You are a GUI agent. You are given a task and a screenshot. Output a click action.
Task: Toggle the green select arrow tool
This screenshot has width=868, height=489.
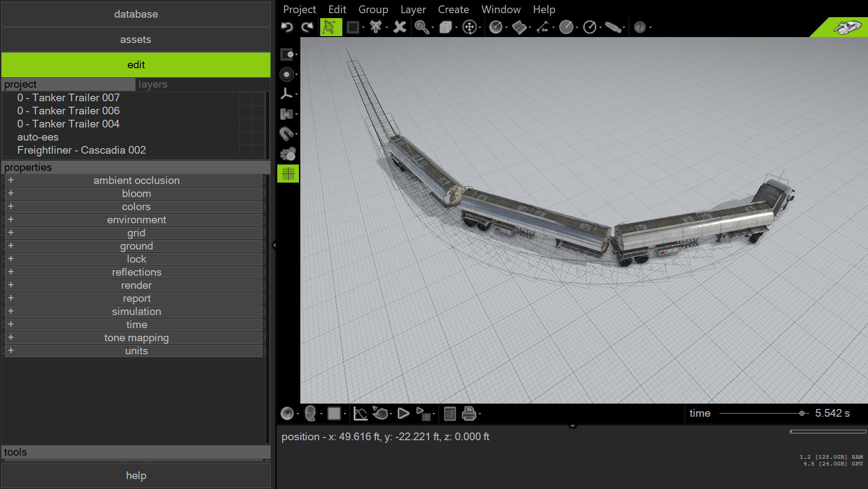tap(330, 27)
